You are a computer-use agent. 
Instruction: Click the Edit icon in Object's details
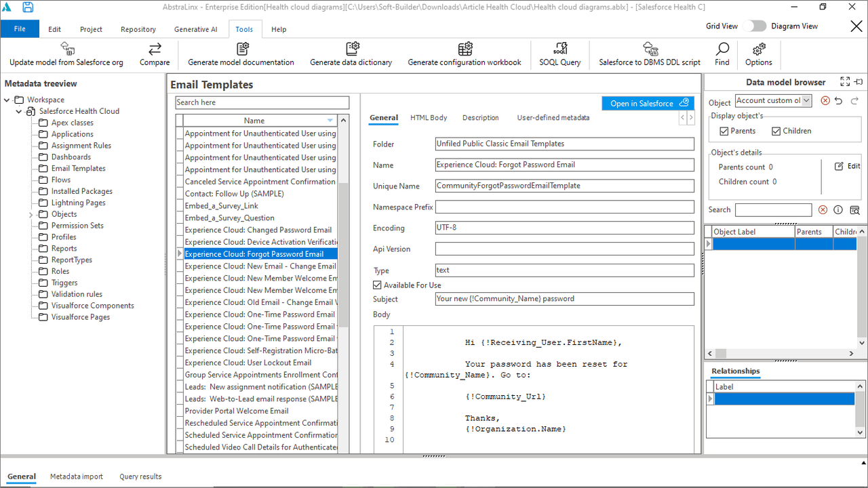click(839, 166)
